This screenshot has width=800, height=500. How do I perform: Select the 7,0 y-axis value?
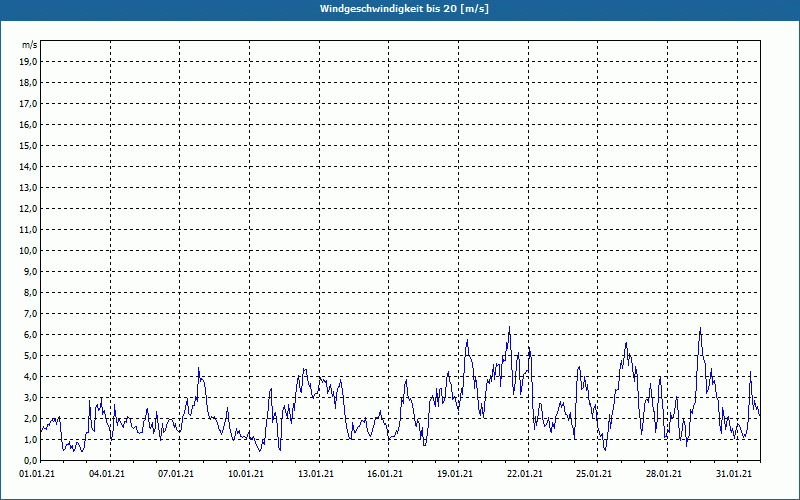click(x=30, y=313)
